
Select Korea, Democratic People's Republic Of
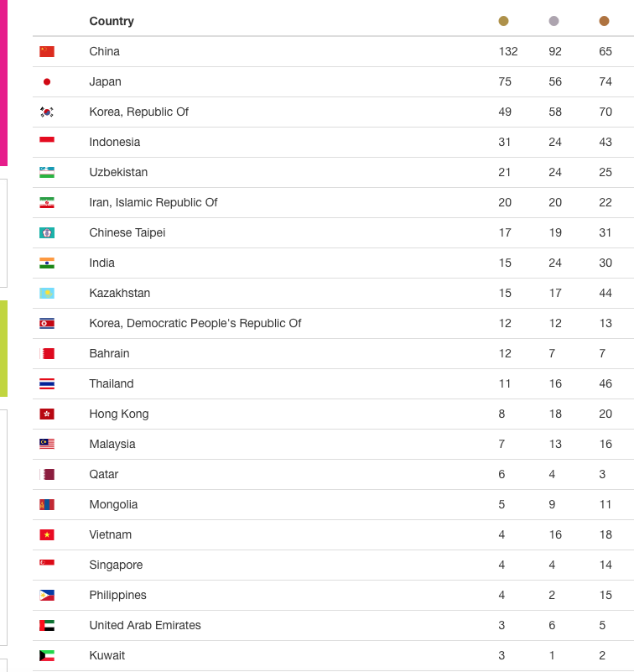195,323
